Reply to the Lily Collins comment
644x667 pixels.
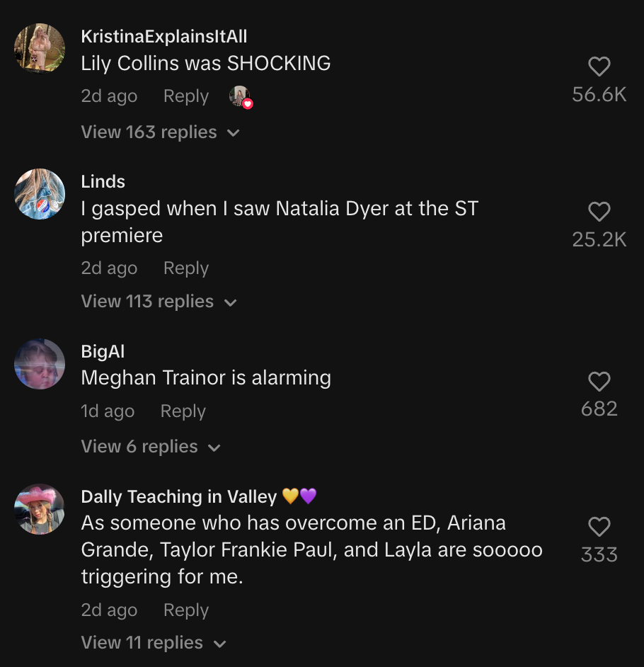(x=186, y=96)
